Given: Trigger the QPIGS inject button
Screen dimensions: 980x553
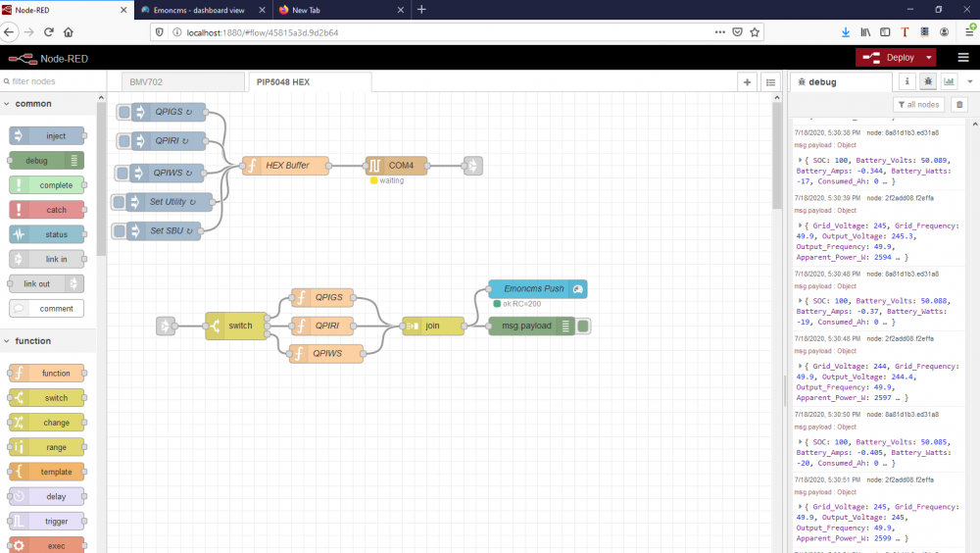Looking at the screenshot, I should click(123, 112).
